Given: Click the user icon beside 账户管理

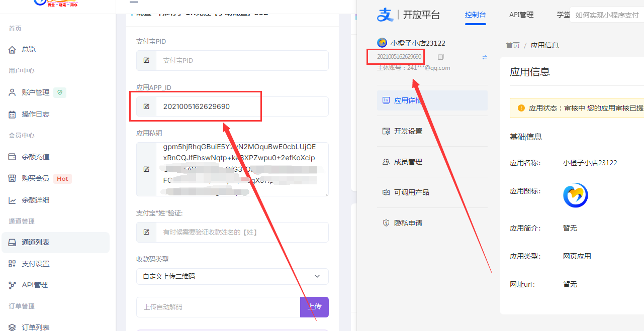Looking at the screenshot, I should [x=13, y=92].
